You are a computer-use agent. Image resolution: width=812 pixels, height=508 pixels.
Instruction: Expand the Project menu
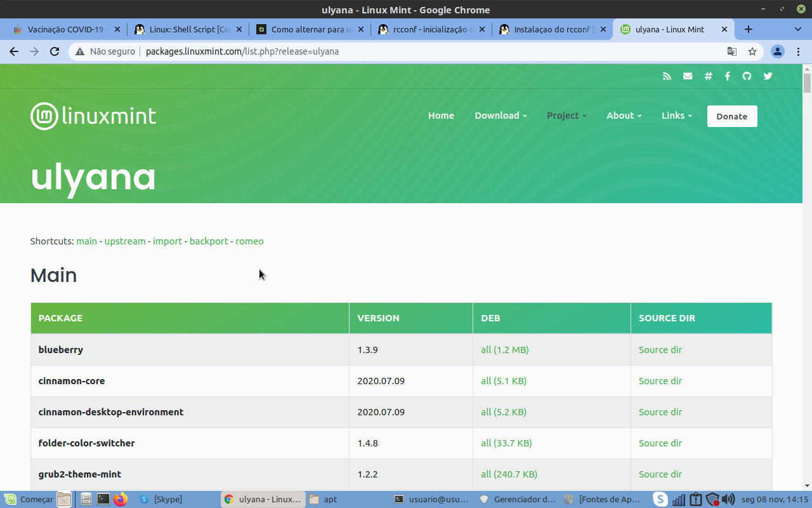[x=566, y=116]
